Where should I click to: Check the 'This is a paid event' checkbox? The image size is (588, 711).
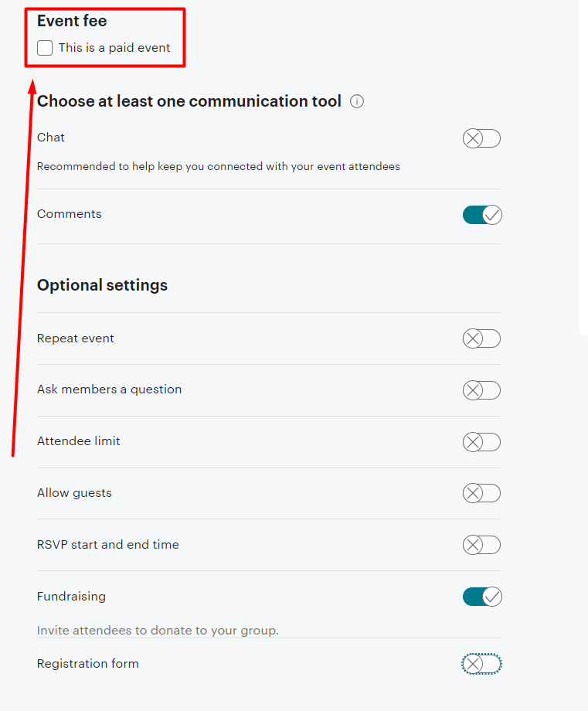pyautogui.click(x=45, y=48)
